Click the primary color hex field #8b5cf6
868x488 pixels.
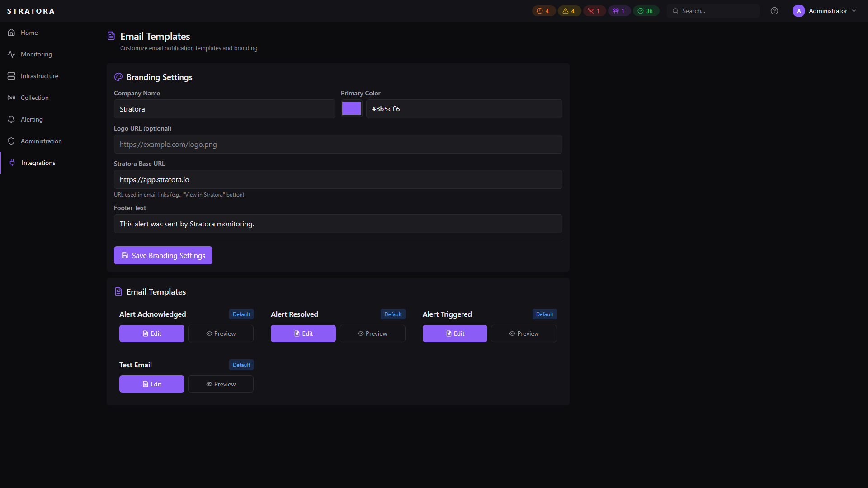pos(464,109)
